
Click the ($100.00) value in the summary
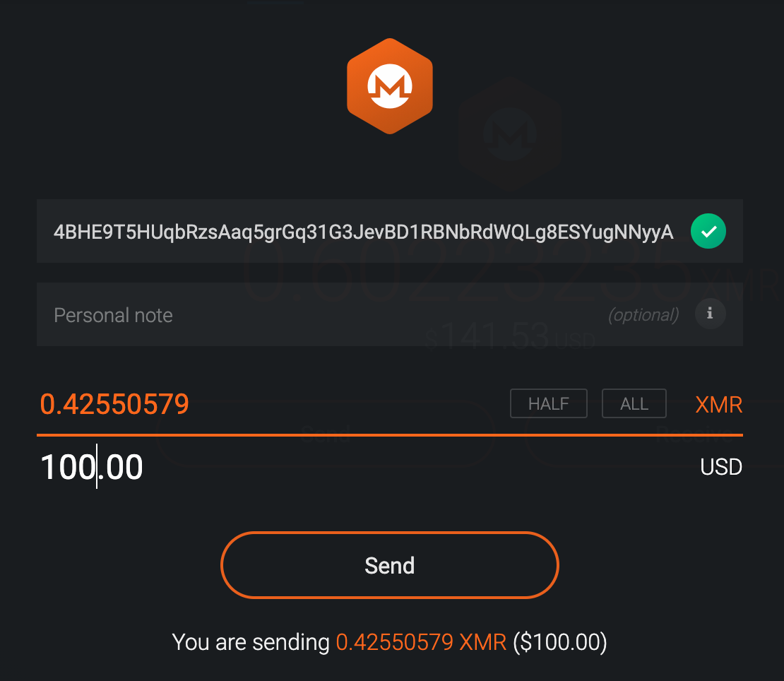tap(559, 642)
